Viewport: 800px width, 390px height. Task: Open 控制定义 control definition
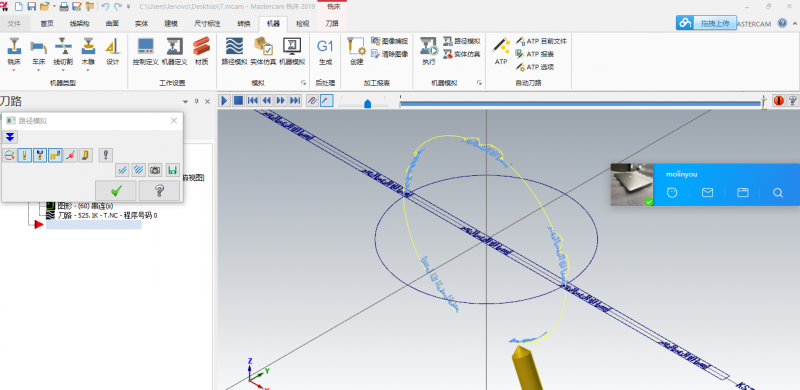coord(145,51)
